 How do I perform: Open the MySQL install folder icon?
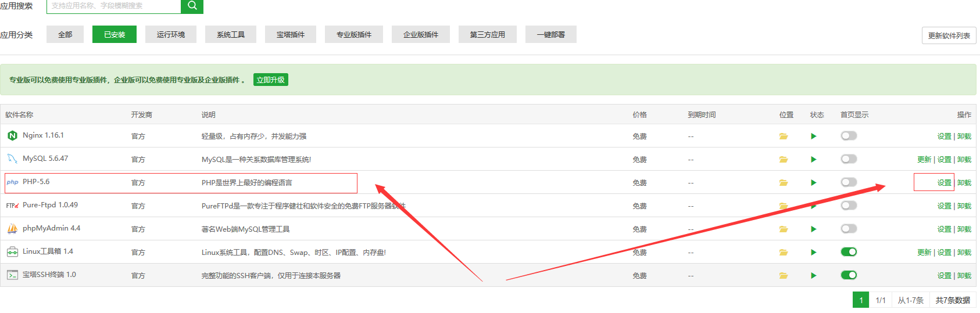coord(784,159)
